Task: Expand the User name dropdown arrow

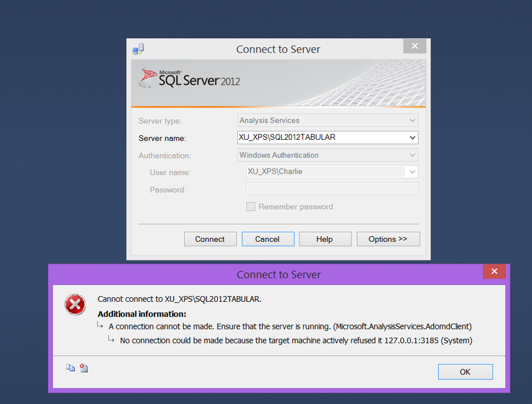Action: tap(412, 172)
